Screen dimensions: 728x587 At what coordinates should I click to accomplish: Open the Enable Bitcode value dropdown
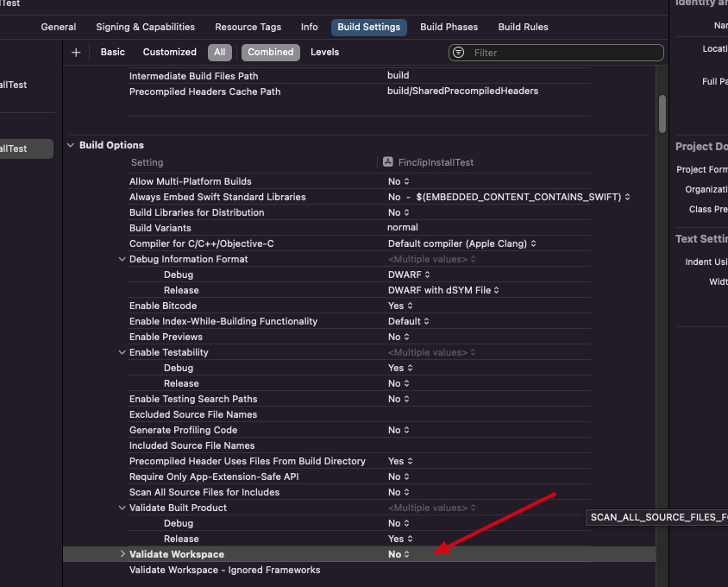[x=400, y=306]
